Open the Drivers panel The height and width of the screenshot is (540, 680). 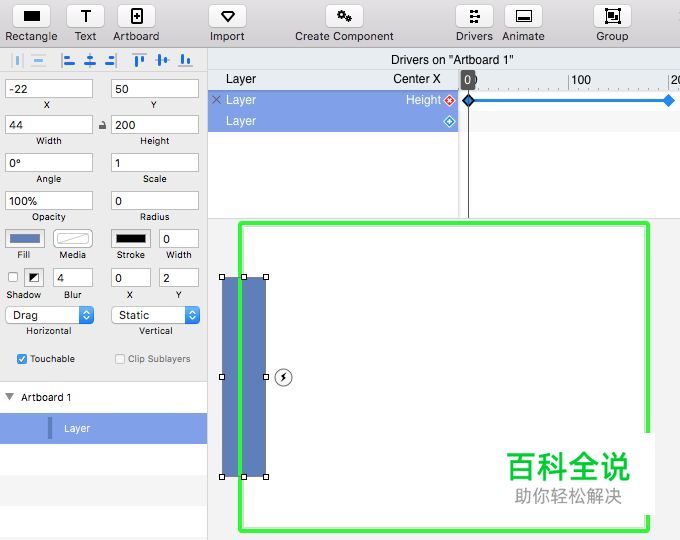pyautogui.click(x=474, y=16)
